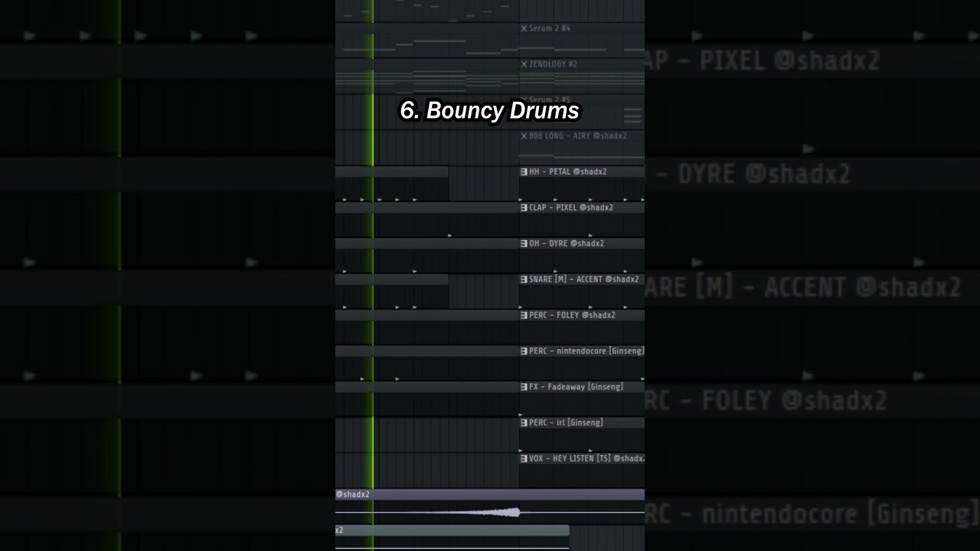Select the 'HH - PETAL @shadx2' clip title
The width and height of the screenshot is (980, 551).
pyautogui.click(x=568, y=172)
